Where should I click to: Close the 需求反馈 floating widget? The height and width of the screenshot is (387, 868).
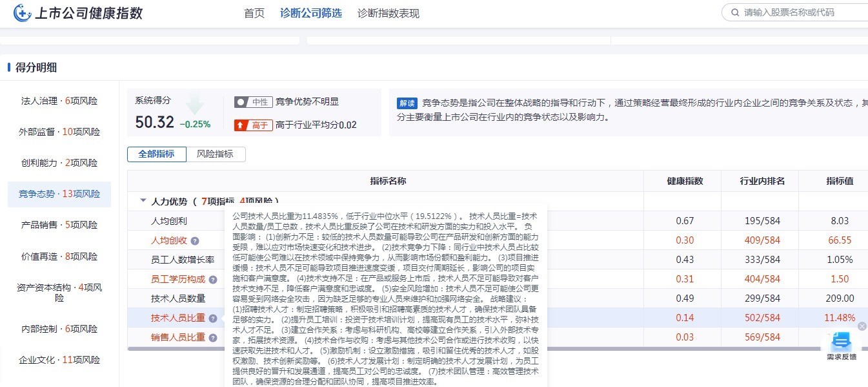pos(862,326)
